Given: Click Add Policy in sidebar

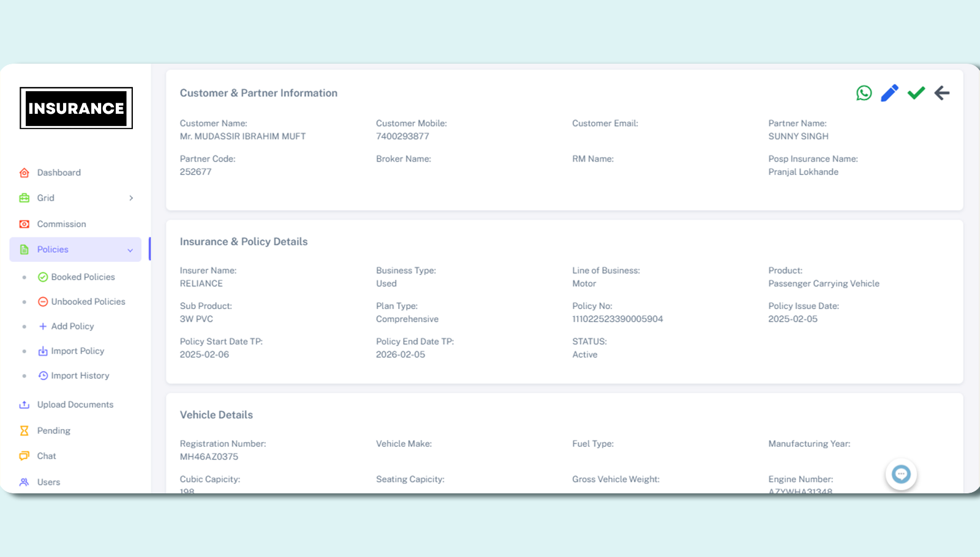Looking at the screenshot, I should [72, 326].
